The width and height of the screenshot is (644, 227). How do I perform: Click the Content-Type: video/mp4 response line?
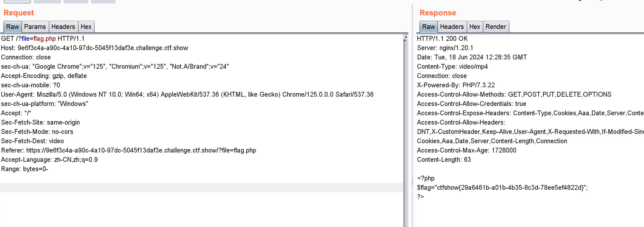tap(452, 66)
